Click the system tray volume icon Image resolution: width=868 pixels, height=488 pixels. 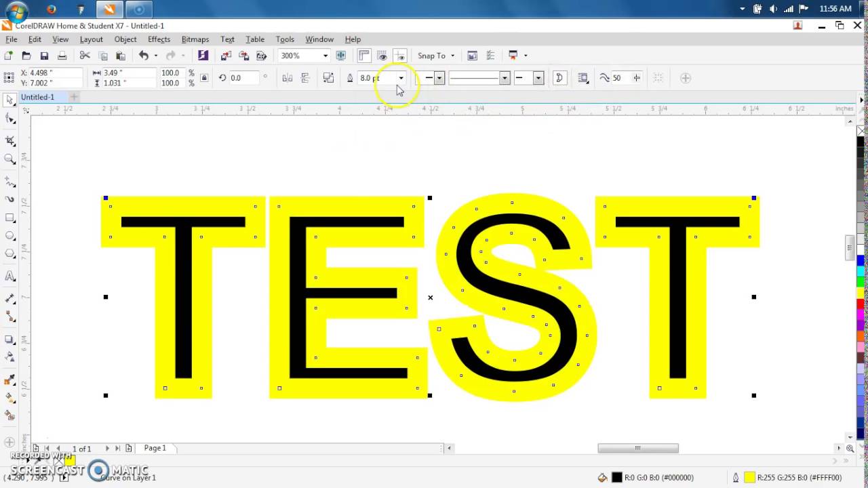pos(773,9)
